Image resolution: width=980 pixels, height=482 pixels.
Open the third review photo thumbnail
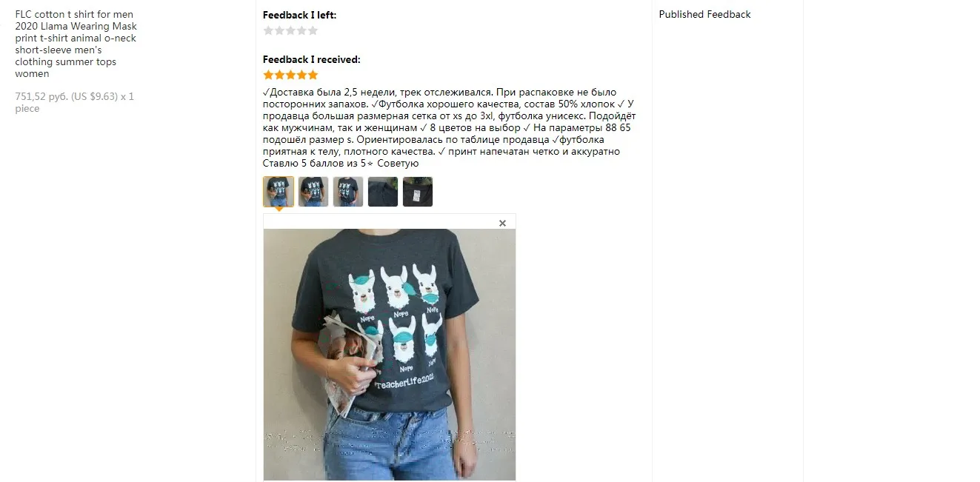pos(348,192)
